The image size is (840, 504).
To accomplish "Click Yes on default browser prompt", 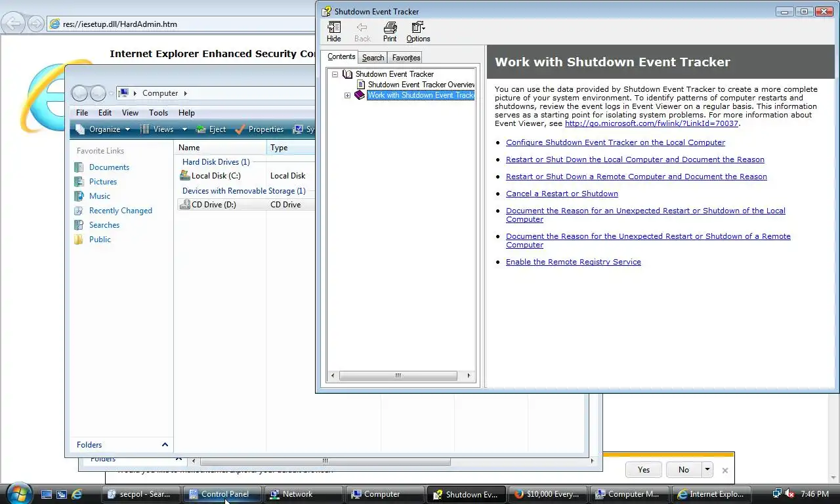I will [x=644, y=470].
